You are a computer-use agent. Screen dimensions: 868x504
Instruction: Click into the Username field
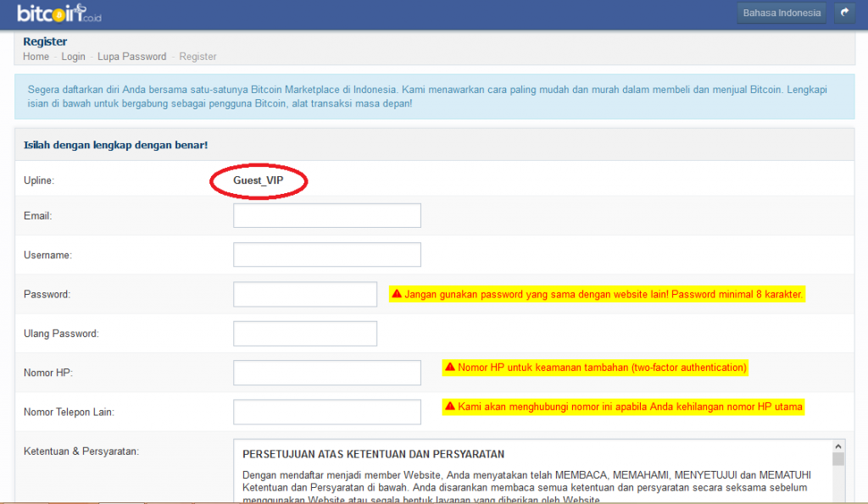point(327,255)
